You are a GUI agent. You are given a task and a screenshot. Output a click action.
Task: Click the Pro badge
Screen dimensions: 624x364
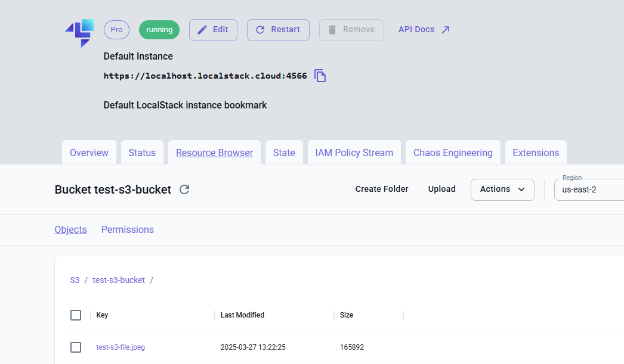tap(116, 30)
